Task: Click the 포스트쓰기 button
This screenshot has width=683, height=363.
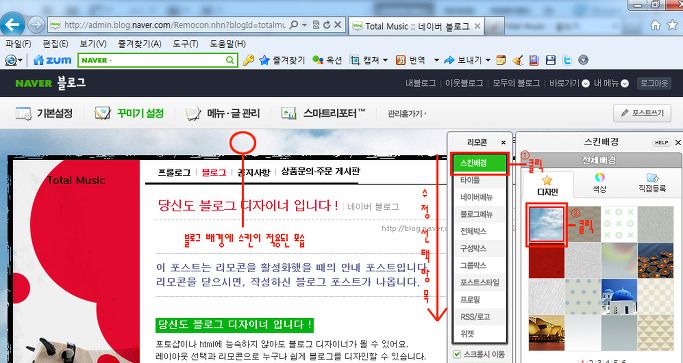Action: pos(642,113)
